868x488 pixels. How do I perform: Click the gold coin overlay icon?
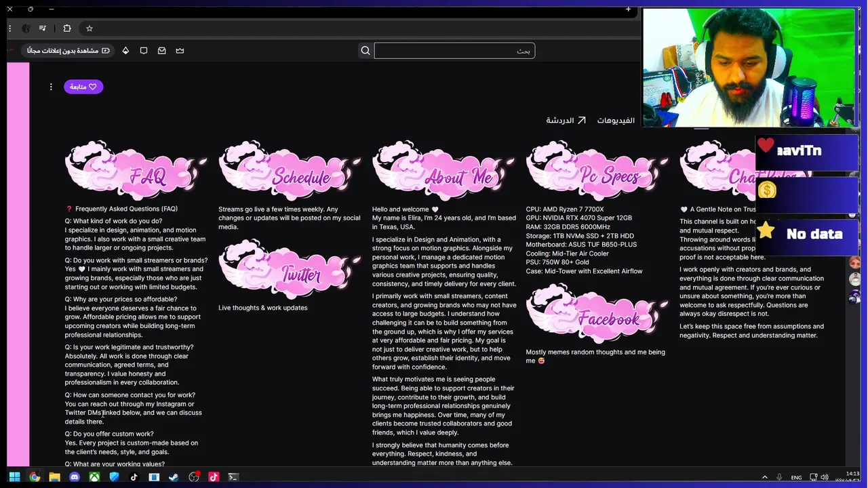767,190
